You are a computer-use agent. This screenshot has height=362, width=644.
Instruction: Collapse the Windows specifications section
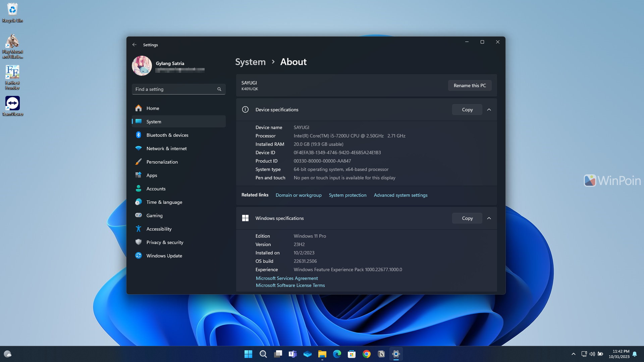(489, 218)
